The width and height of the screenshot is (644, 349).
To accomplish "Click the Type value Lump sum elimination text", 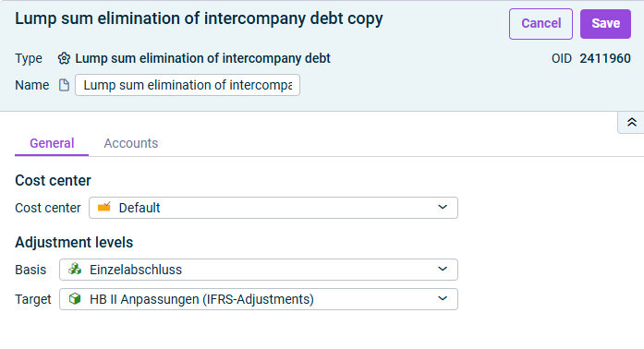I will pyautogui.click(x=202, y=58).
